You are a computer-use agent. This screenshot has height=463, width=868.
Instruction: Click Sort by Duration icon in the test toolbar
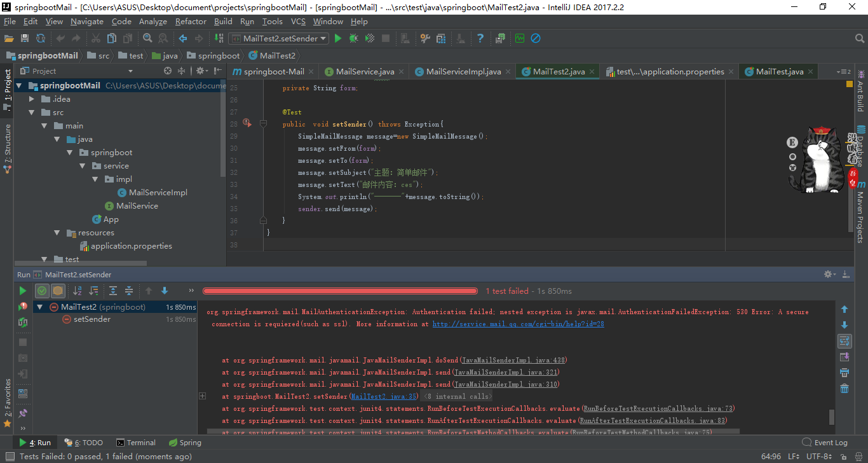coord(93,291)
